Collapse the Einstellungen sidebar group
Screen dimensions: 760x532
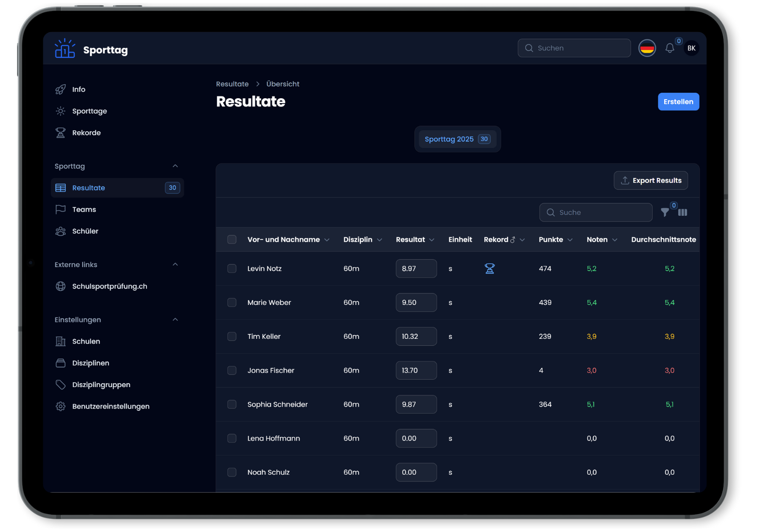pos(175,319)
